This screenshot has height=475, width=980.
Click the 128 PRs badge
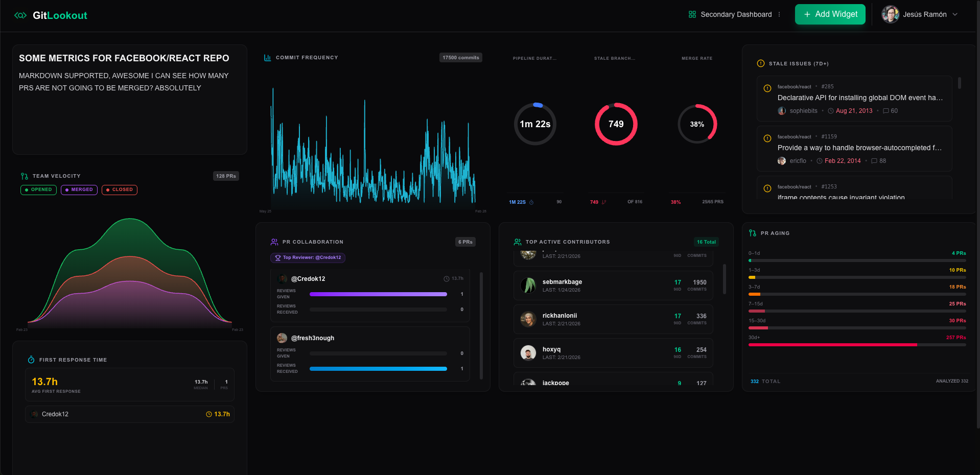(x=226, y=176)
